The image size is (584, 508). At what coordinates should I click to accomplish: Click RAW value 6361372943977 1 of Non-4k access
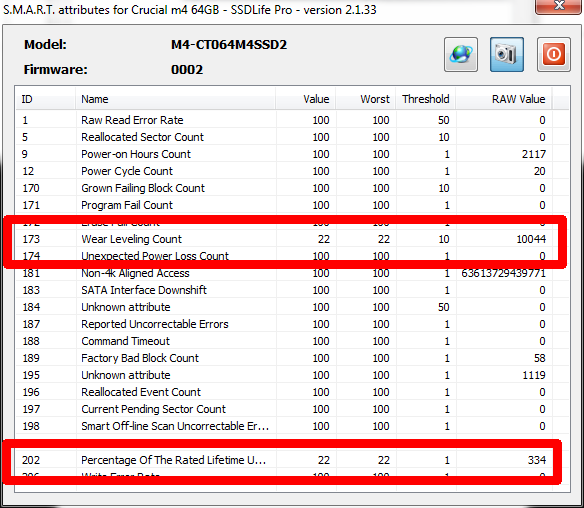click(x=504, y=273)
